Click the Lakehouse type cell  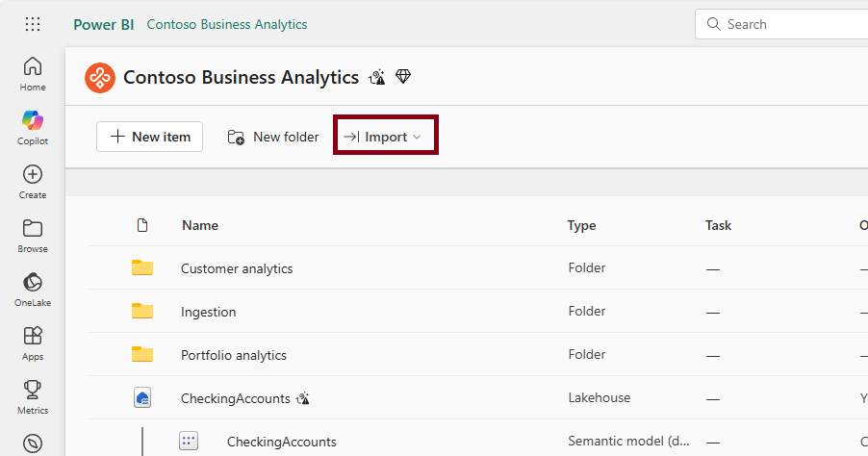coord(599,397)
